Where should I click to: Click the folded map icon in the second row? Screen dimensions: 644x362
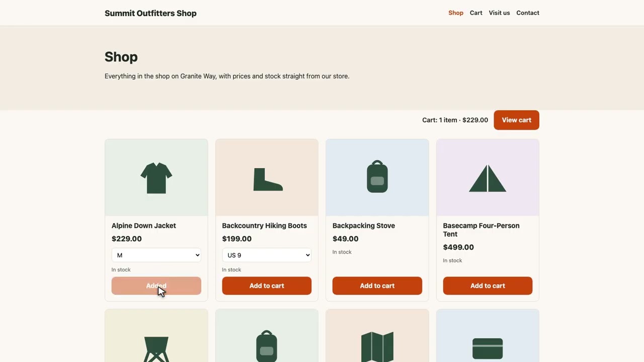click(377, 347)
